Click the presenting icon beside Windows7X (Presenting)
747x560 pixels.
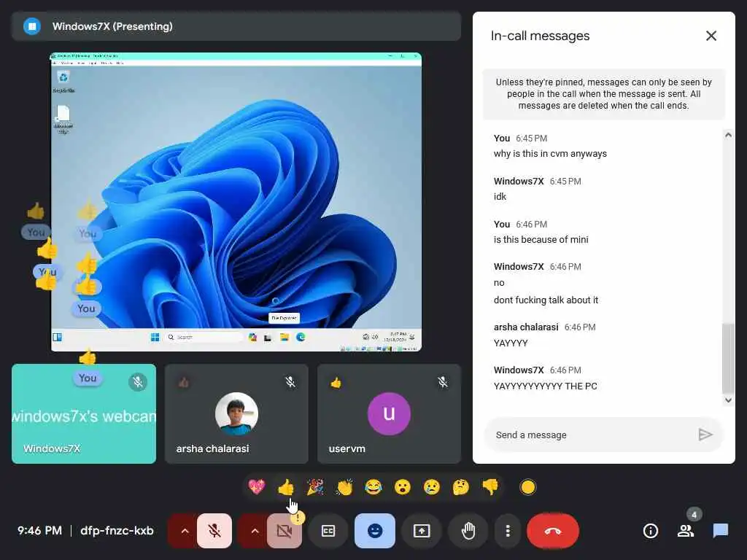[x=32, y=26]
